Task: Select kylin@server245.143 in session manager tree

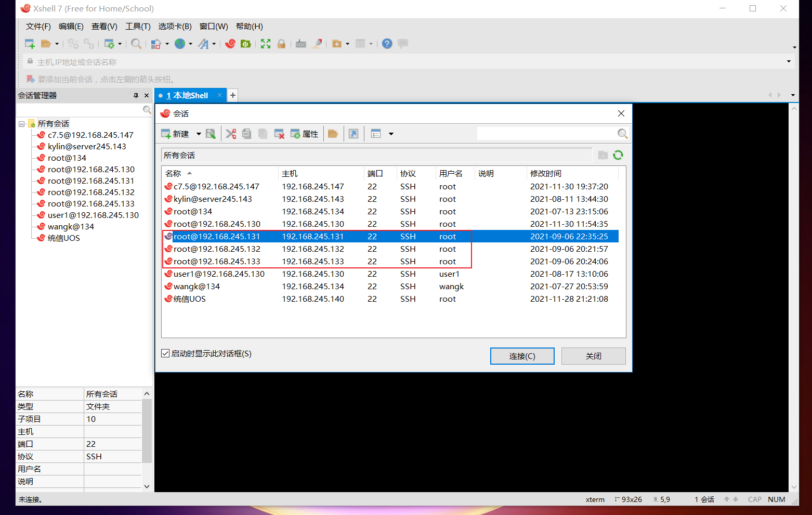Action: 87,146
